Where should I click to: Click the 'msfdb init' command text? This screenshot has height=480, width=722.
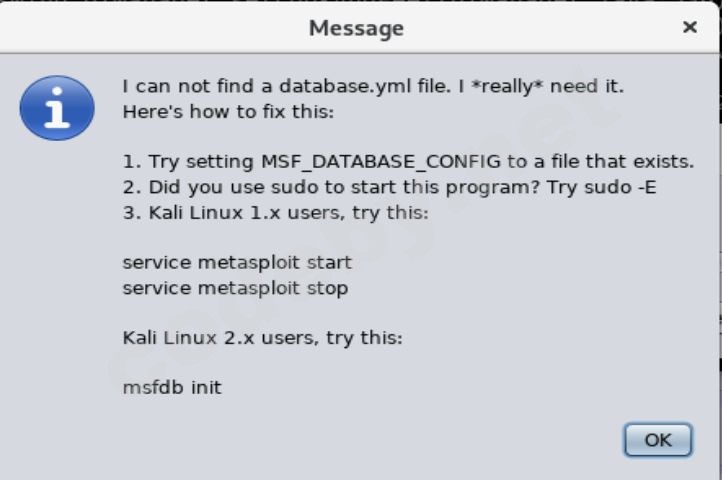(x=171, y=388)
